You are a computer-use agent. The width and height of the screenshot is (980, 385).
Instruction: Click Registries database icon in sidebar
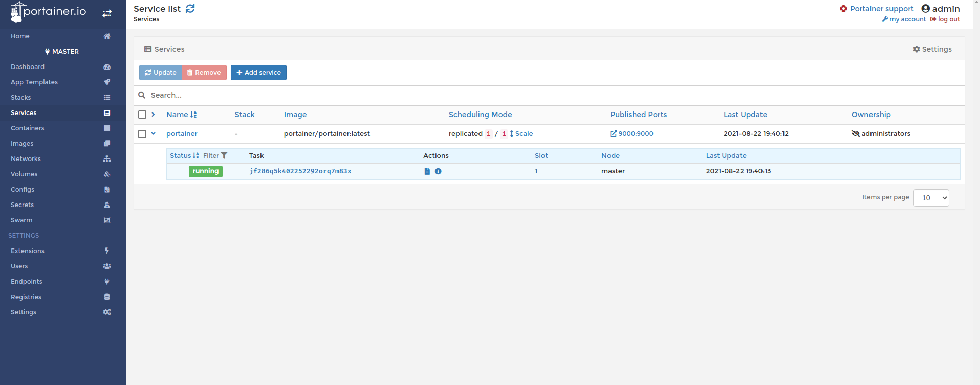pos(107,297)
